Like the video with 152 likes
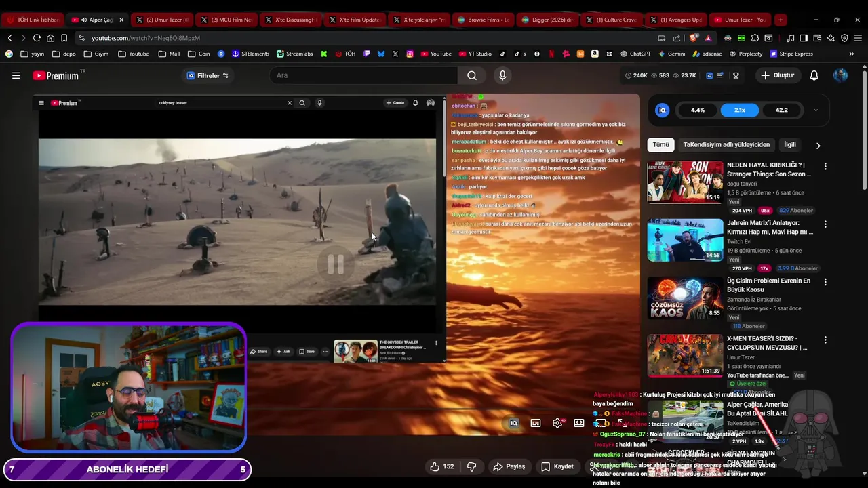Screen dimensions: 868x488 click(x=441, y=466)
